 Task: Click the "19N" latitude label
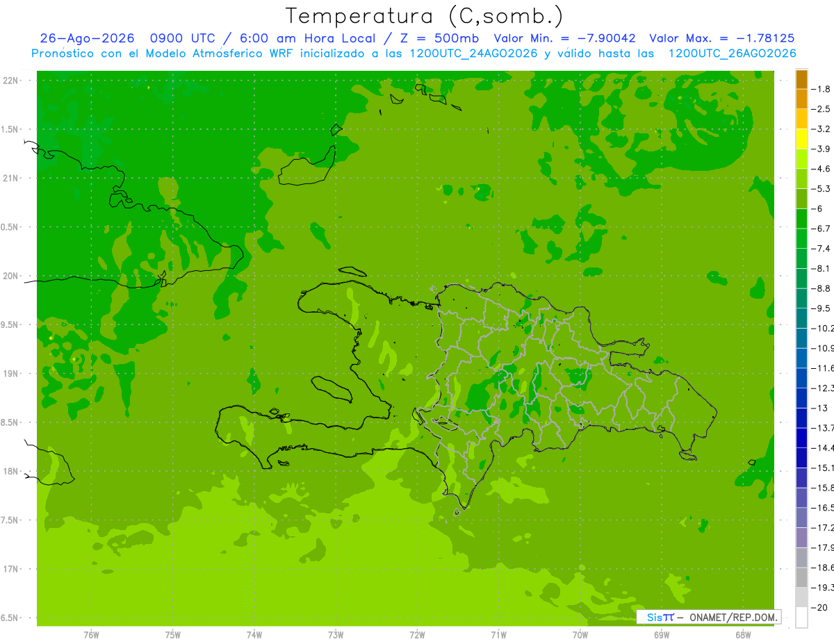click(12, 374)
